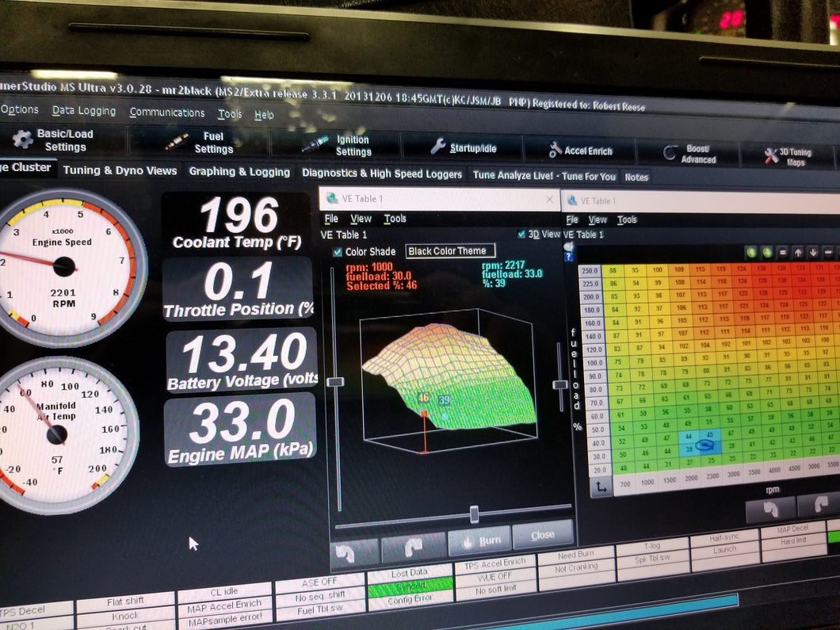Click the Battery Voltage 13.40 readout

point(242,361)
